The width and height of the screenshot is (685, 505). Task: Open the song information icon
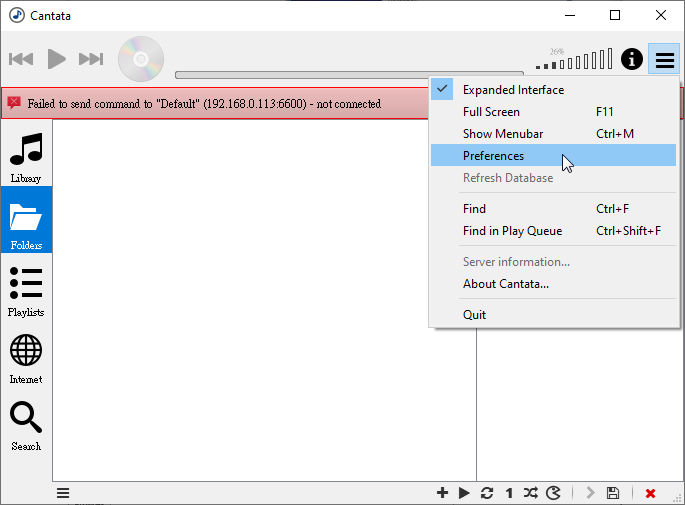[632, 59]
